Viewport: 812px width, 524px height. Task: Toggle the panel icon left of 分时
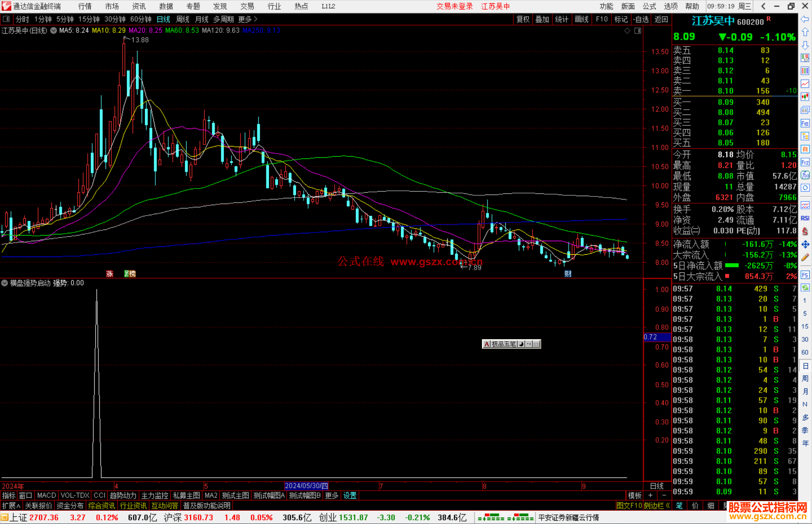pos(6,19)
